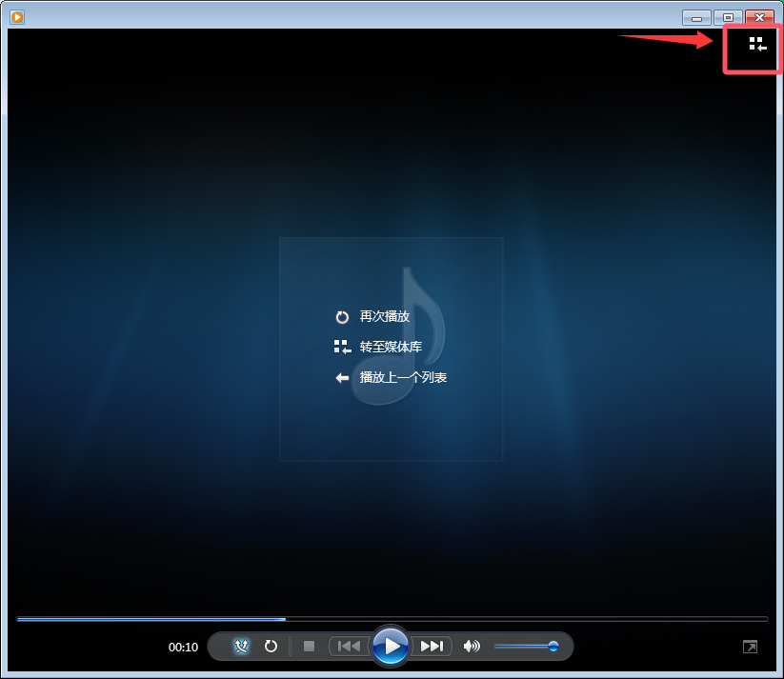The height and width of the screenshot is (679, 784).
Task: Click grid icon beside 转至媒体库
Action: point(342,347)
